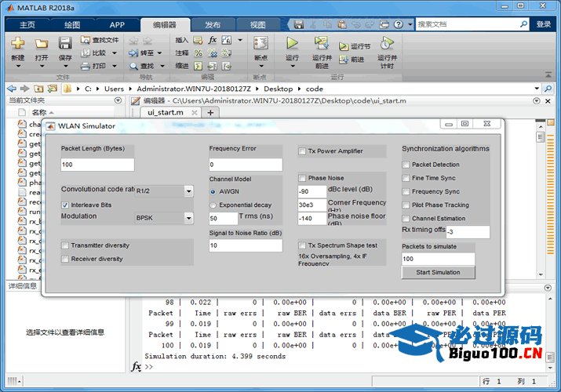The height and width of the screenshot is (392, 561).
Task: Click the search magnifier in documentation box
Action: click(x=523, y=24)
